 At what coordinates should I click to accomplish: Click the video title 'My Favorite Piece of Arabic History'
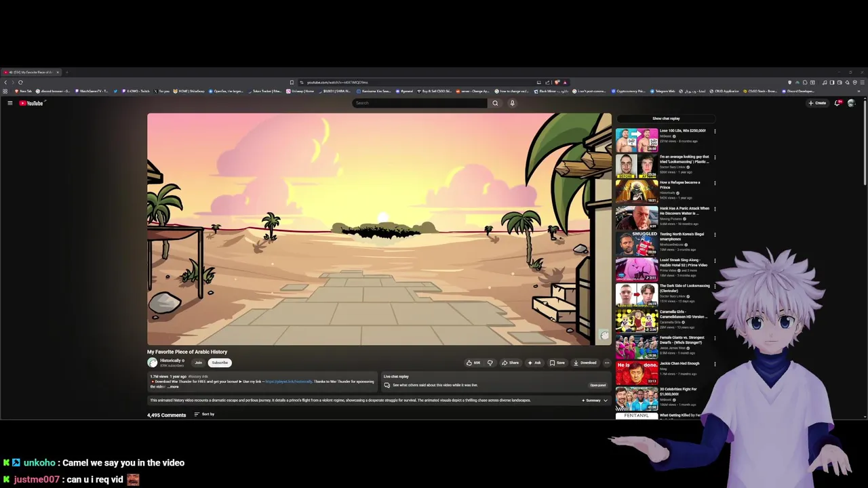[x=187, y=352]
